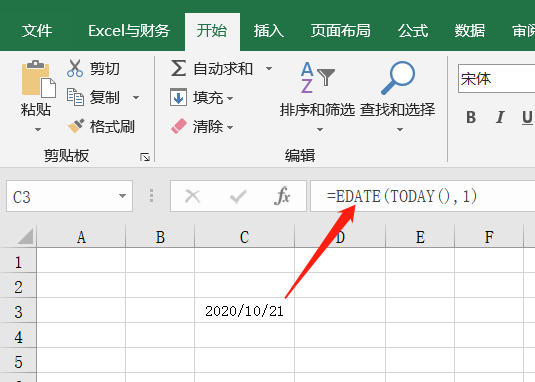
Task: Switch to the Excel与财务 tab
Action: coord(129,31)
